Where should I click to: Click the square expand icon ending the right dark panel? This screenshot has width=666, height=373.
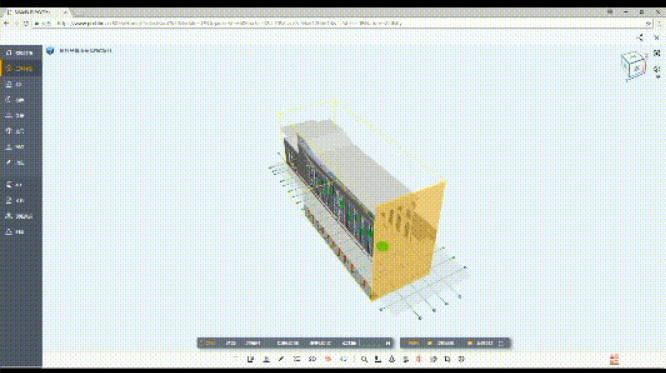[x=501, y=343]
